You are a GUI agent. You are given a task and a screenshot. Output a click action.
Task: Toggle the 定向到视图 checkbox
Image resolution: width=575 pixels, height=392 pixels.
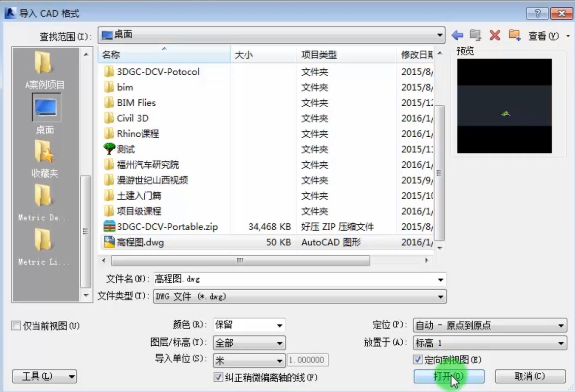[x=417, y=360]
